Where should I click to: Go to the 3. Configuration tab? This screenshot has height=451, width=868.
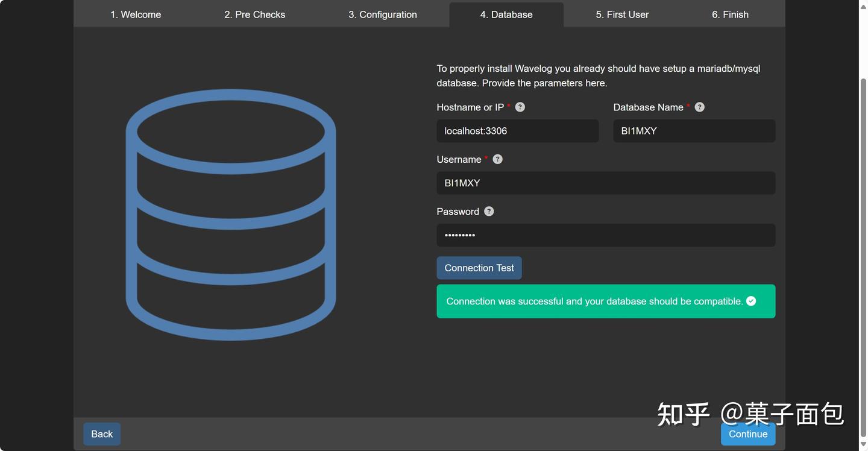pyautogui.click(x=382, y=14)
